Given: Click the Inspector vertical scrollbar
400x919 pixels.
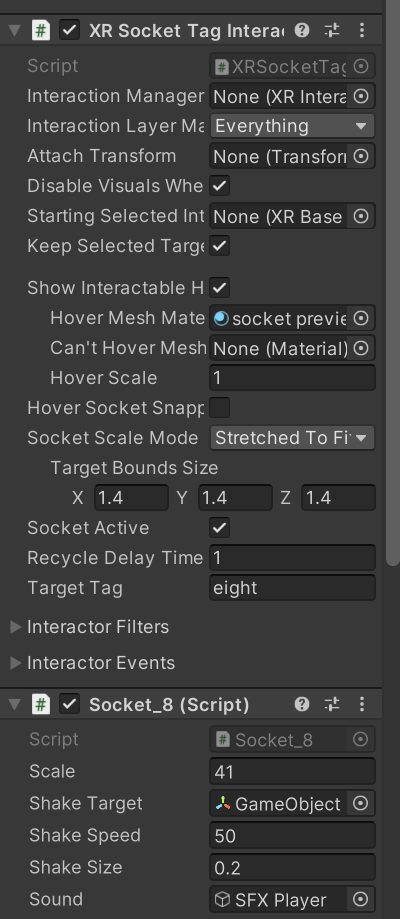Looking at the screenshot, I should pos(392,282).
